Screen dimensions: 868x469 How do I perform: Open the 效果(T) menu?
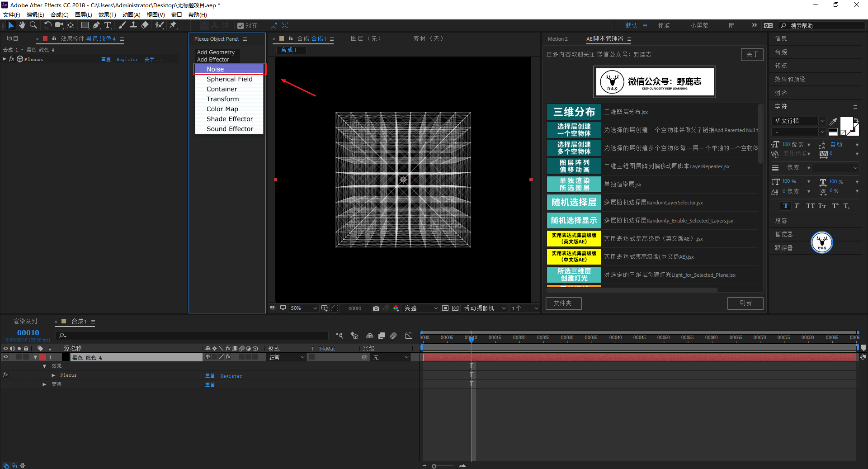coord(107,15)
